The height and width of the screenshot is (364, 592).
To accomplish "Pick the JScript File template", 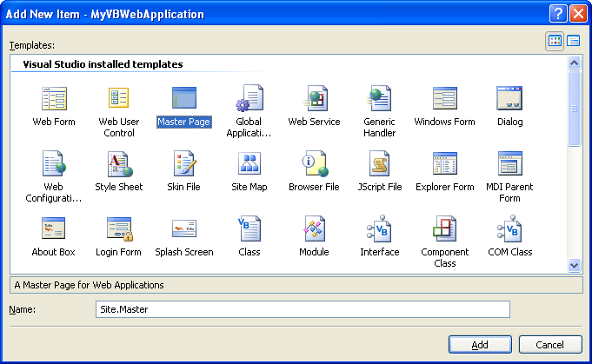I will [379, 163].
